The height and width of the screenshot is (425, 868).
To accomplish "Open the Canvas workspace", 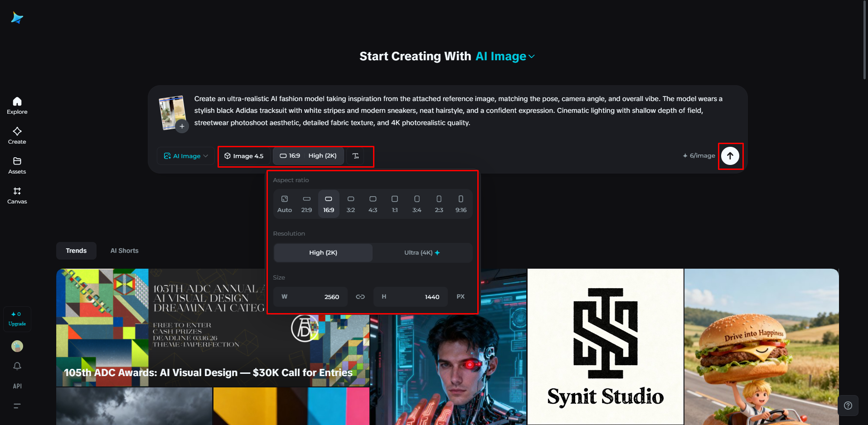I will 17,195.
